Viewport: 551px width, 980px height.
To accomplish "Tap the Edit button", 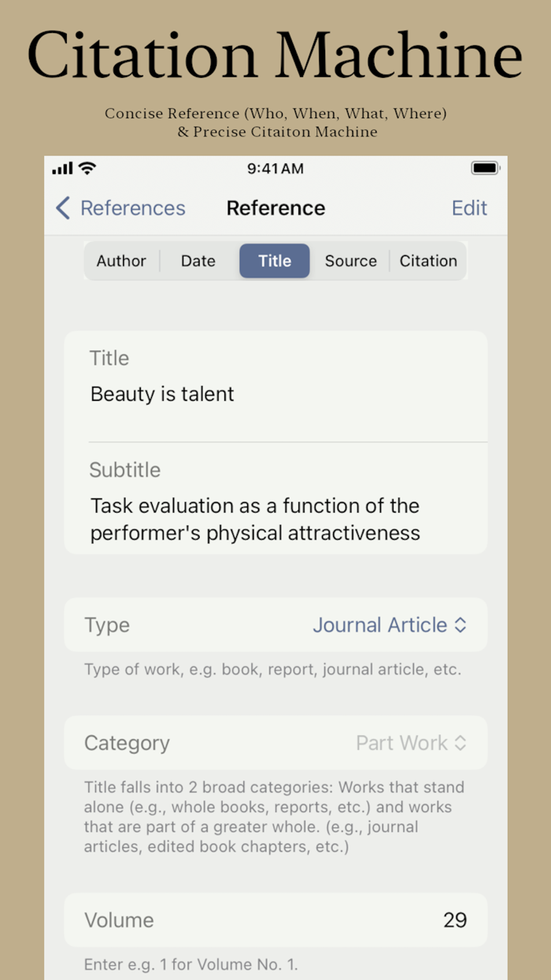I will click(469, 208).
